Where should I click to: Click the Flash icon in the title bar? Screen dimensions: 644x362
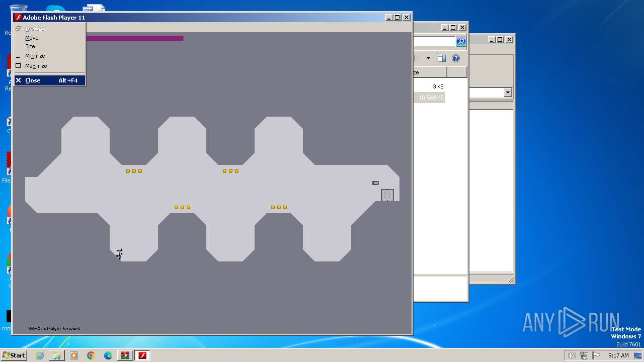18,18
